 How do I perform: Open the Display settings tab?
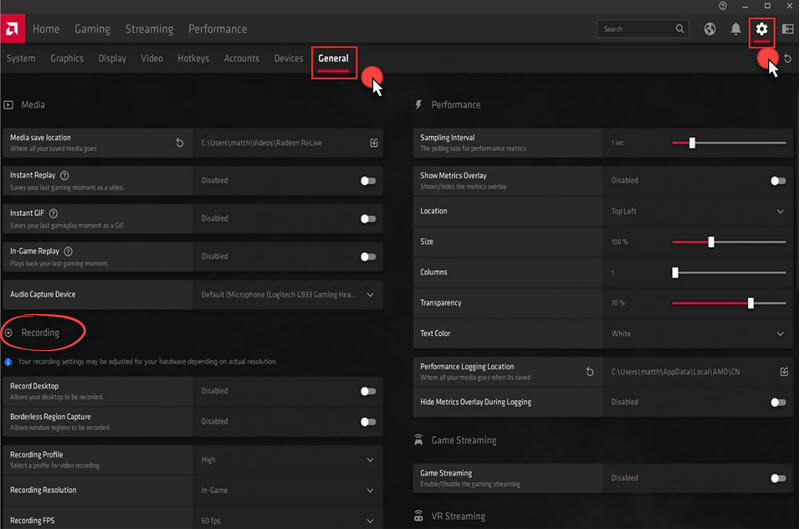[x=112, y=58]
